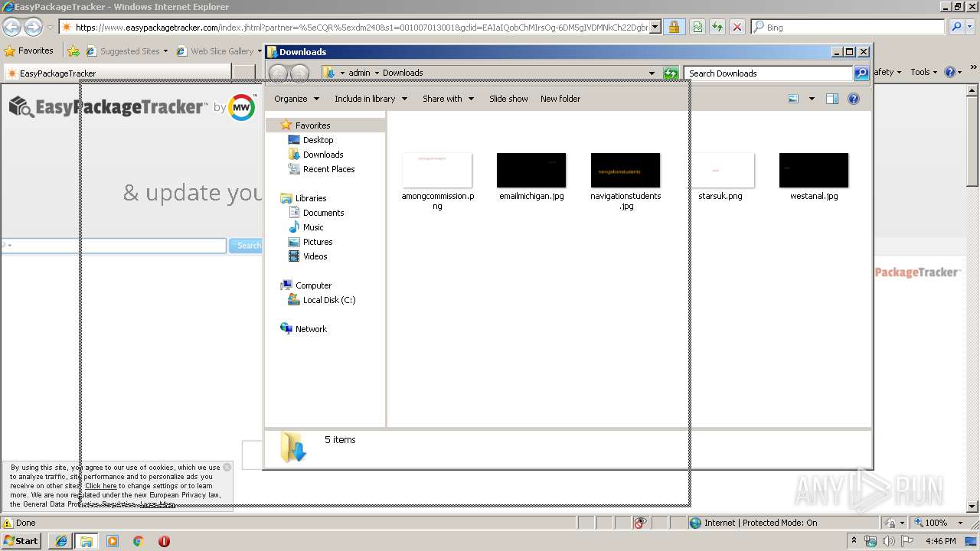980x551 pixels.
Task: Click Explorer search magnifier icon
Action: [x=861, y=73]
